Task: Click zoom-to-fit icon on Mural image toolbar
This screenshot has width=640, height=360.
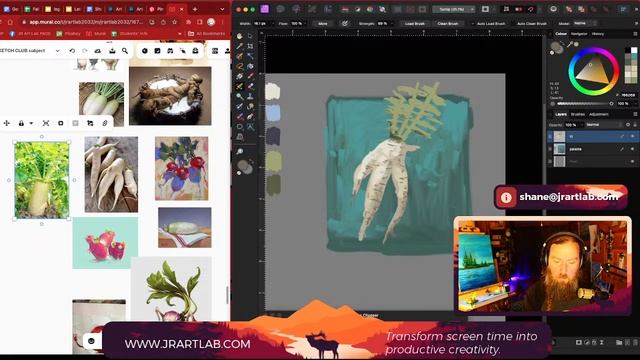Action: pos(46,123)
